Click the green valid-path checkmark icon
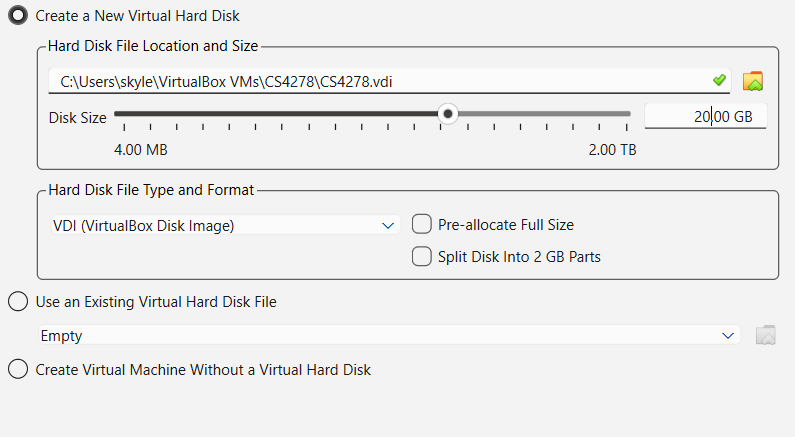The height and width of the screenshot is (437, 795). coord(718,80)
